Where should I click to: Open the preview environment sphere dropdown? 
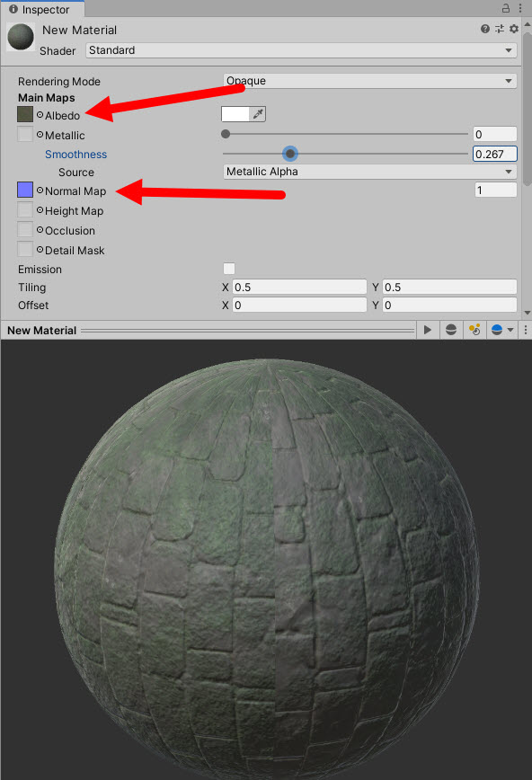point(502,330)
